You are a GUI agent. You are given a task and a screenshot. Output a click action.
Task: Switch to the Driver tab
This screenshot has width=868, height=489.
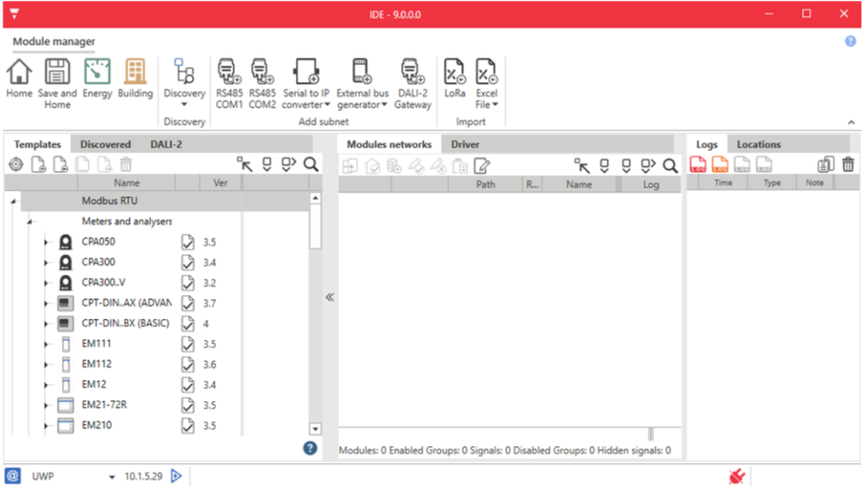(x=465, y=144)
